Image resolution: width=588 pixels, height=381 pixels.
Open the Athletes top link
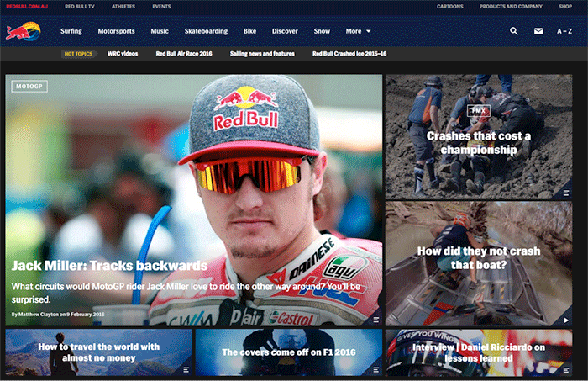[x=123, y=7]
